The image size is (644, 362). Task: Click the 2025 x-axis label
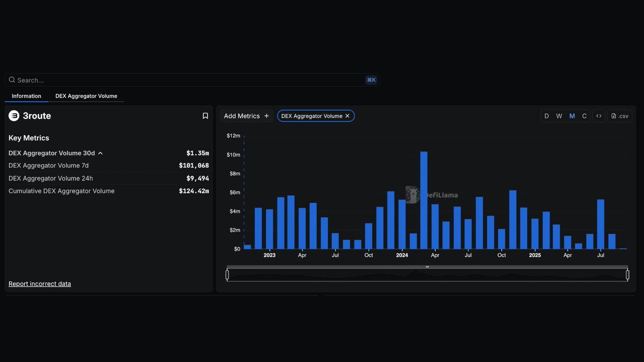pyautogui.click(x=535, y=255)
